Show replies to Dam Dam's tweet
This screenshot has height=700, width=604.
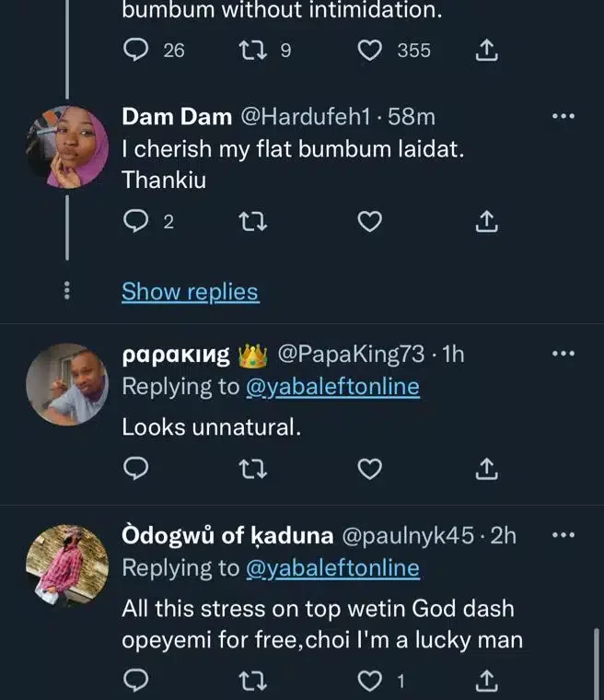(190, 292)
